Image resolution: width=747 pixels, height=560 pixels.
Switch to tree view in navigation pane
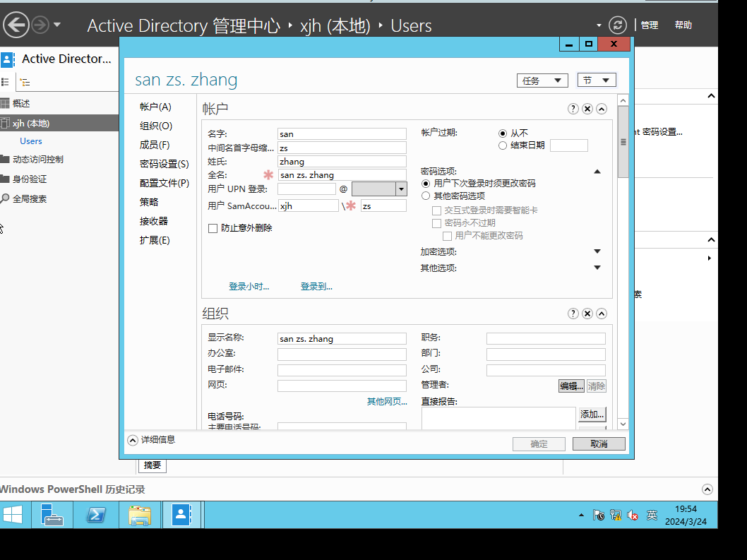tap(25, 83)
